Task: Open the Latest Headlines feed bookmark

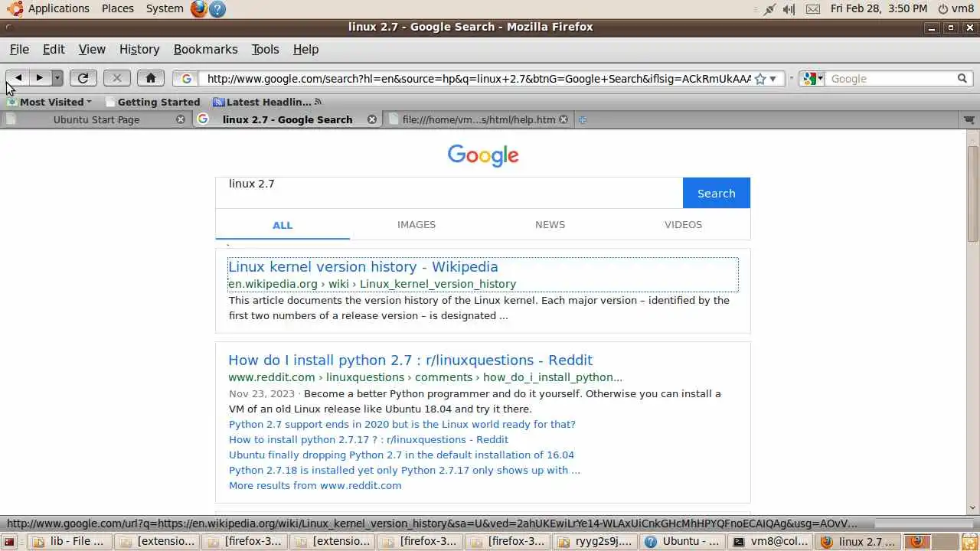Action: tap(266, 102)
